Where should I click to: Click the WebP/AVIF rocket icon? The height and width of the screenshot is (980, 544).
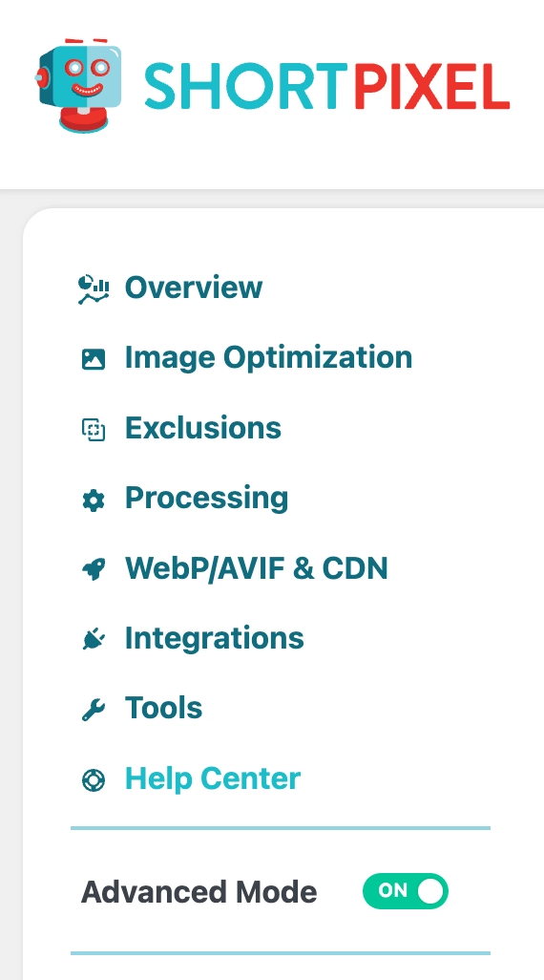click(x=94, y=570)
